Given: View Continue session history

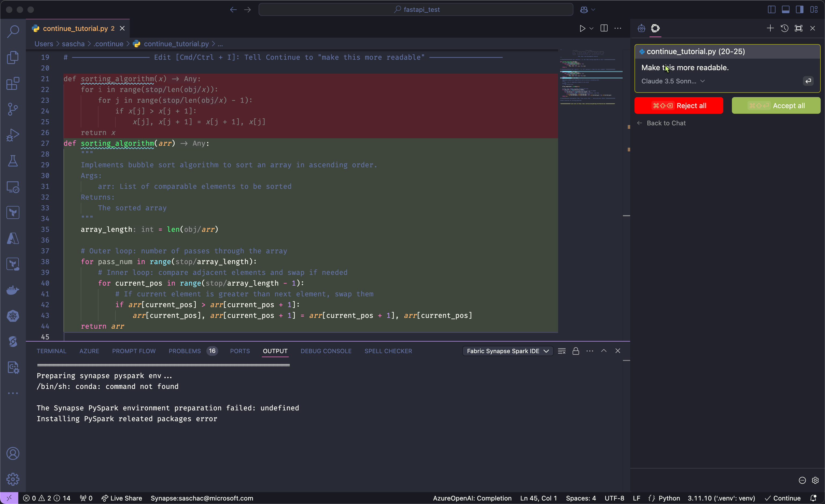Looking at the screenshot, I should [x=784, y=28].
